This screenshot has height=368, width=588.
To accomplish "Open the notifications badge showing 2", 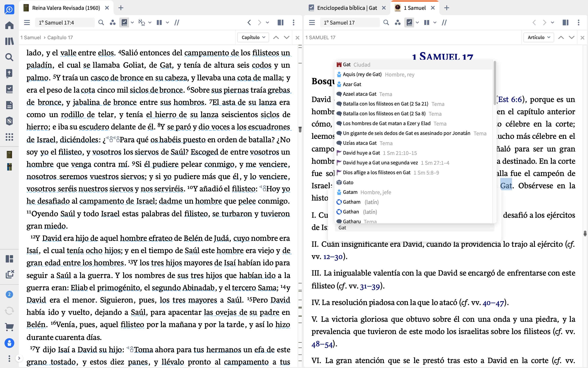I will click(9, 294).
